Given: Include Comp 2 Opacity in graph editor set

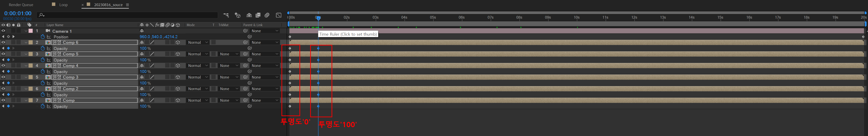Looking at the screenshot, I should click(49, 95).
